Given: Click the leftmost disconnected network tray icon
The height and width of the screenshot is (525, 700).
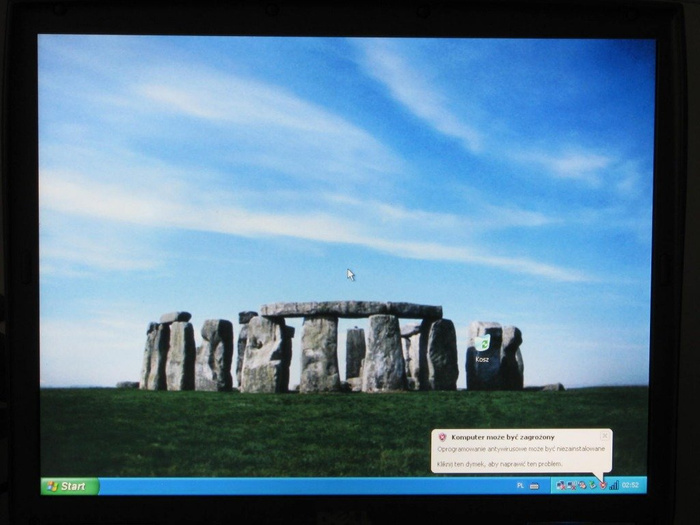Looking at the screenshot, I should (x=561, y=485).
